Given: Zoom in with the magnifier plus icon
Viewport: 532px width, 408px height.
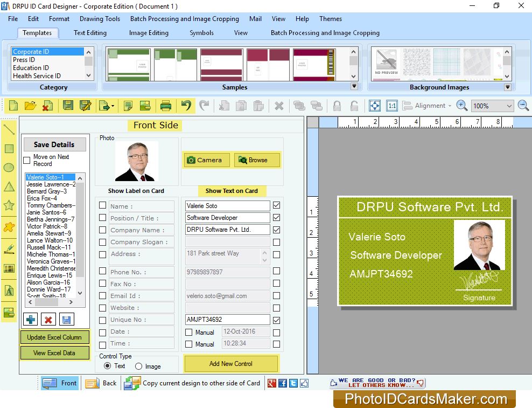Looking at the screenshot, I should 462,106.
